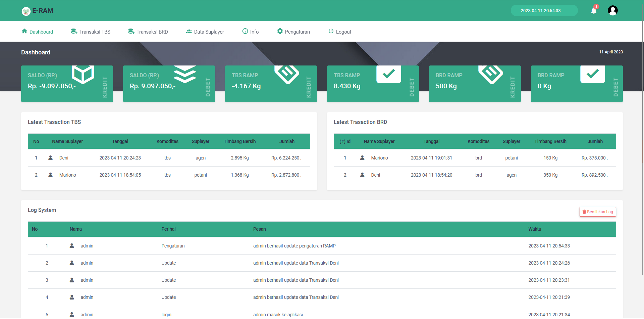
Task: Click the TBS RAMP DEBET checkmark icon
Action: pyautogui.click(x=389, y=74)
